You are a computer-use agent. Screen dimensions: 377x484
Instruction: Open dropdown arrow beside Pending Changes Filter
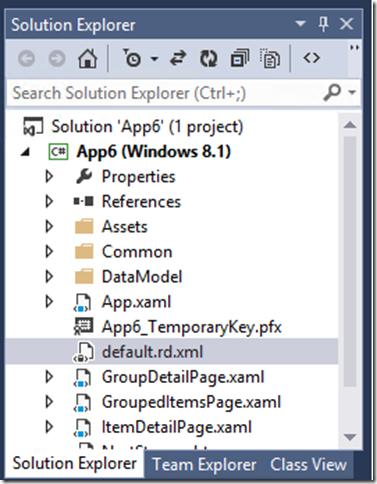(x=154, y=59)
